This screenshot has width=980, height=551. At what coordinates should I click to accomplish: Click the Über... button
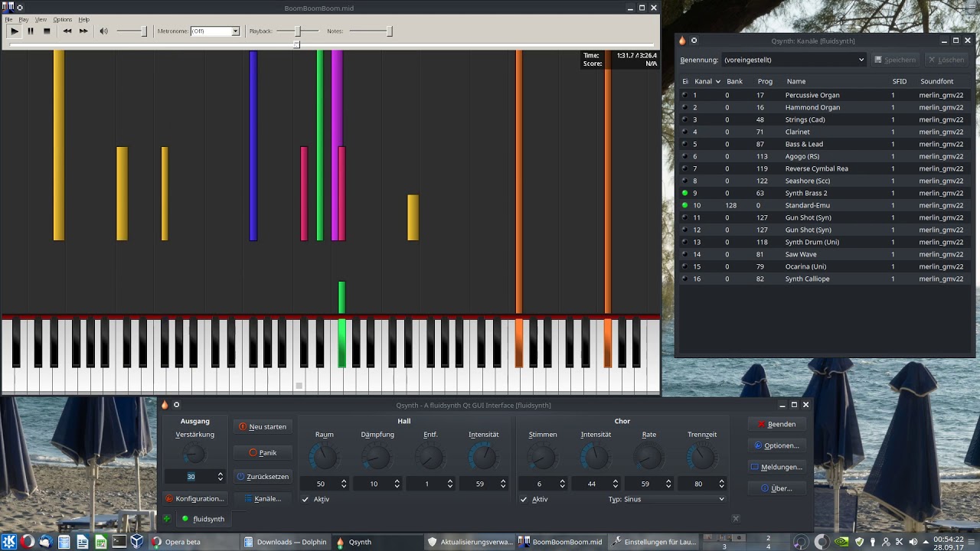click(777, 488)
